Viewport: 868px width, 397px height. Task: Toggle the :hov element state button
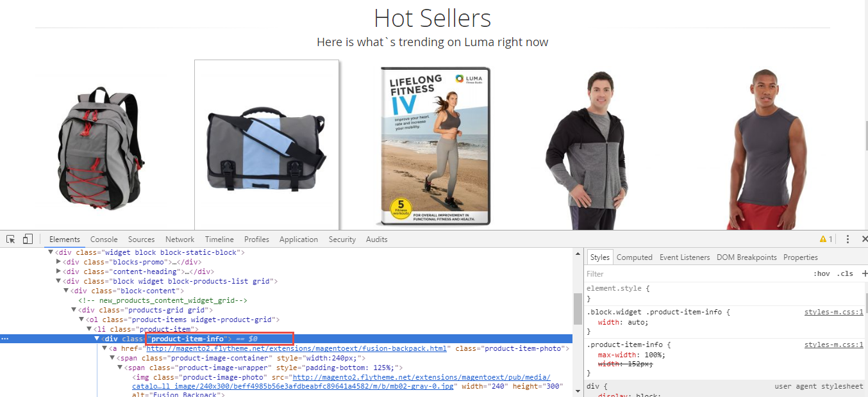(821, 273)
